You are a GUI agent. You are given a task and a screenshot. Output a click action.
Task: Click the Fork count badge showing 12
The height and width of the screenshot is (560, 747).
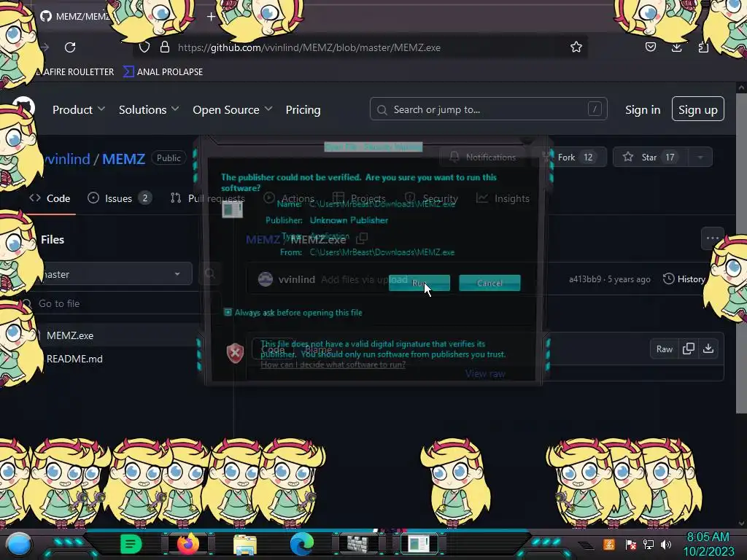tap(589, 157)
